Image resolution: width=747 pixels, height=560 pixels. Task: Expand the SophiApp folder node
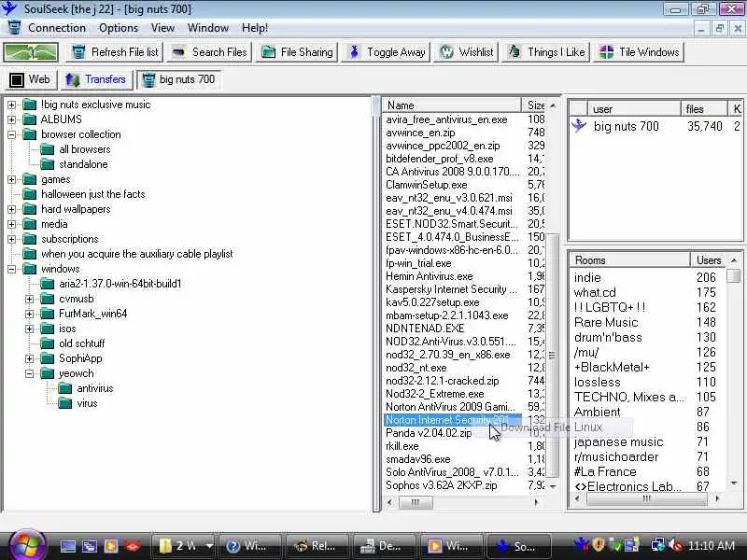pos(30,358)
